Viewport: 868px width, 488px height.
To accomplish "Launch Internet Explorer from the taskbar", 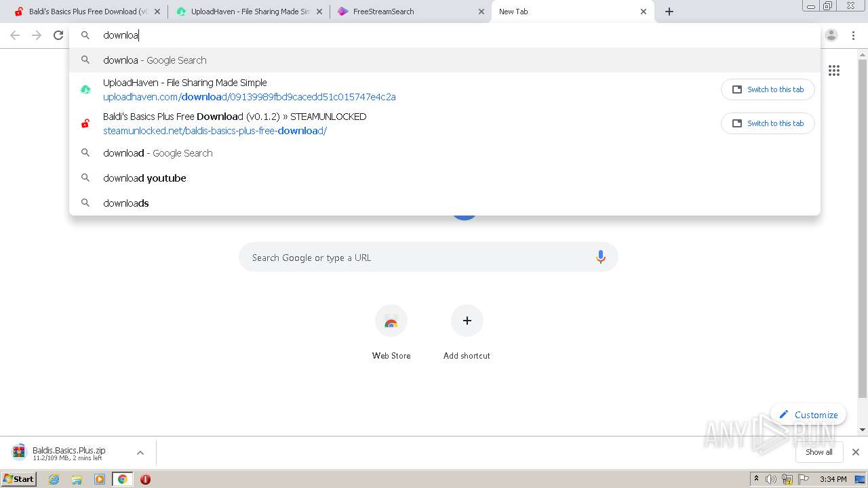I will click(x=54, y=479).
